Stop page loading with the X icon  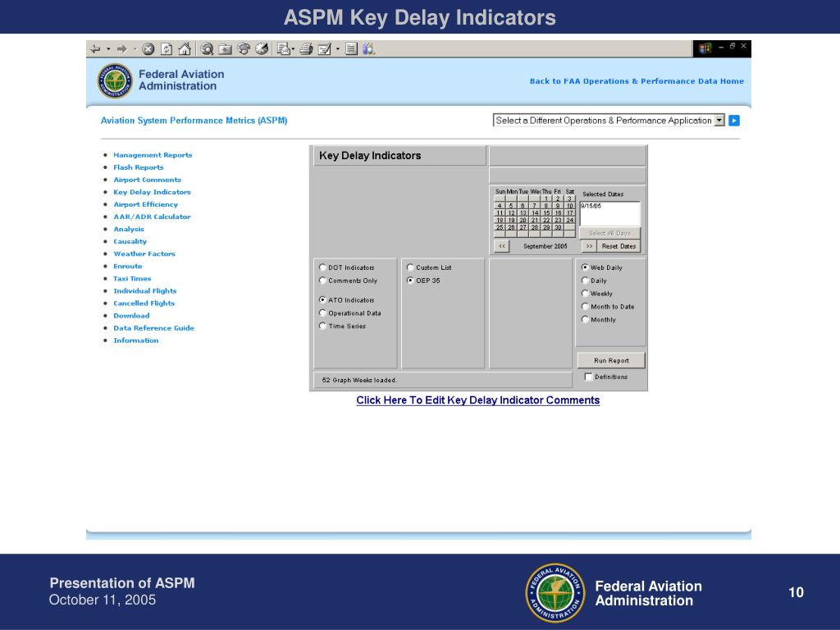tap(148, 49)
